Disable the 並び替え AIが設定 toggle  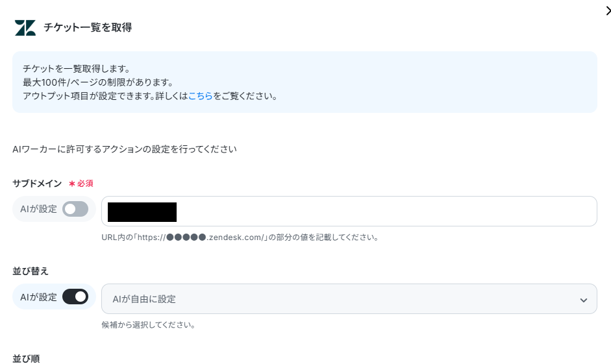coord(75,297)
